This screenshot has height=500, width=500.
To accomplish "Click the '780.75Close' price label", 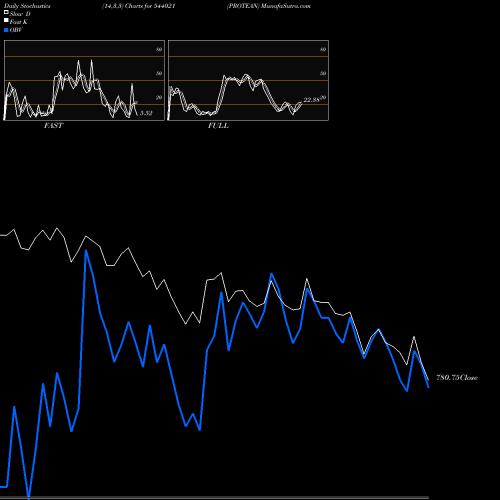I will point(457,378).
